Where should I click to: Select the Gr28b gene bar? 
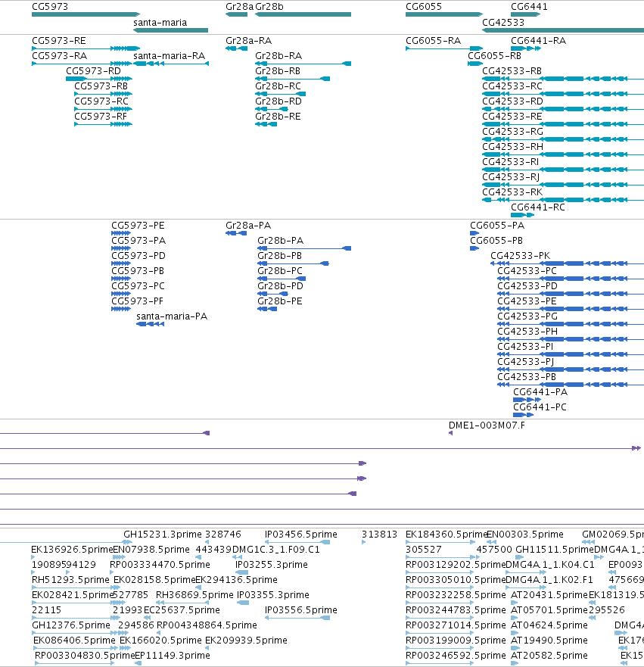click(303, 14)
